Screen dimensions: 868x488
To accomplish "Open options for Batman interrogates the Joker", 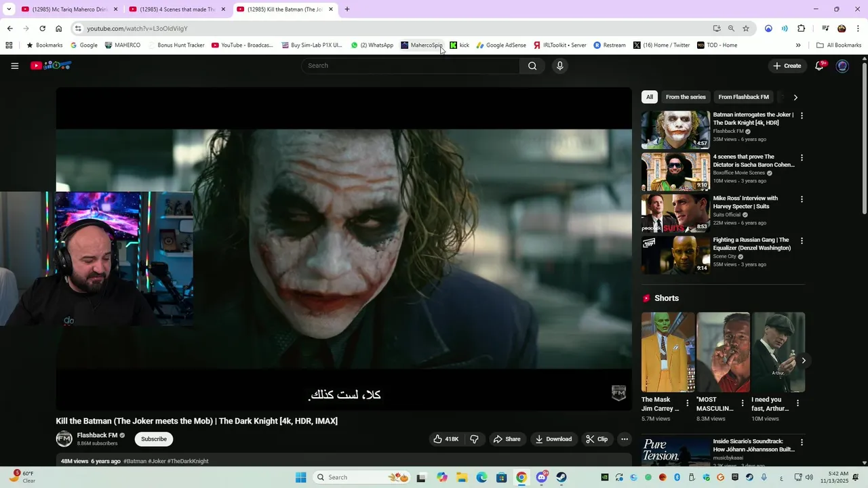I will (802, 116).
